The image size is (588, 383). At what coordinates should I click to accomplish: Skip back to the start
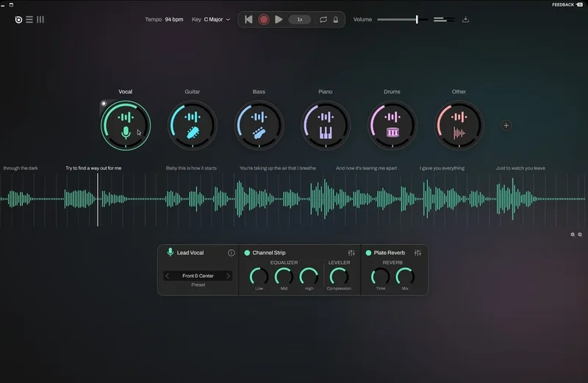tap(248, 20)
